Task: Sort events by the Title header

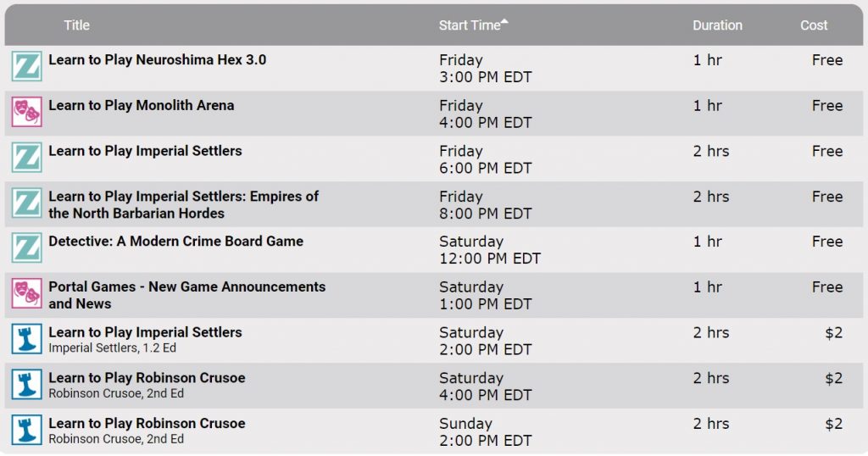Action: pos(76,25)
